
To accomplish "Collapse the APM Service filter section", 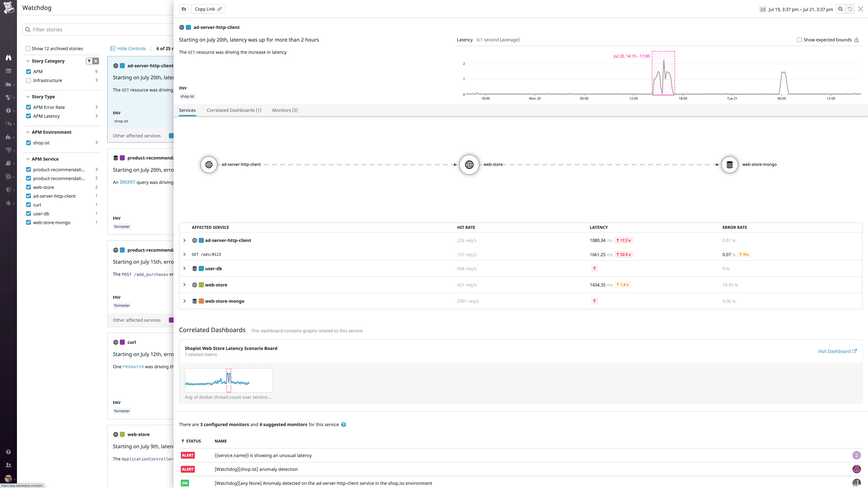I will (28, 159).
